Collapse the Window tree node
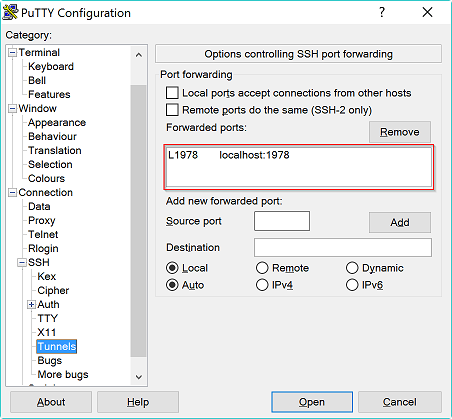Image resolution: width=452 pixels, height=419 pixels. 12,108
